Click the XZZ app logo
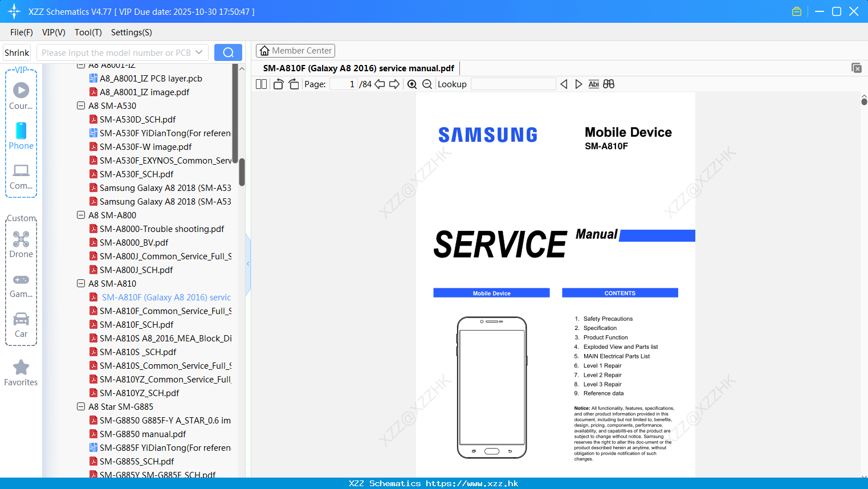This screenshot has height=489, width=868. 14,11
